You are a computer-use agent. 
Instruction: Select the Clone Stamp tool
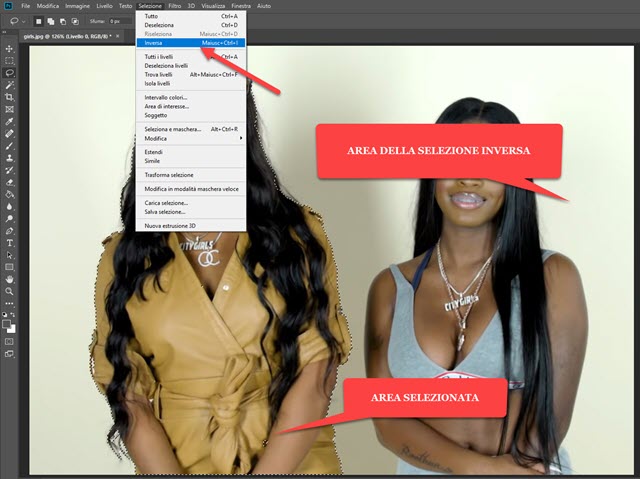pyautogui.click(x=9, y=158)
